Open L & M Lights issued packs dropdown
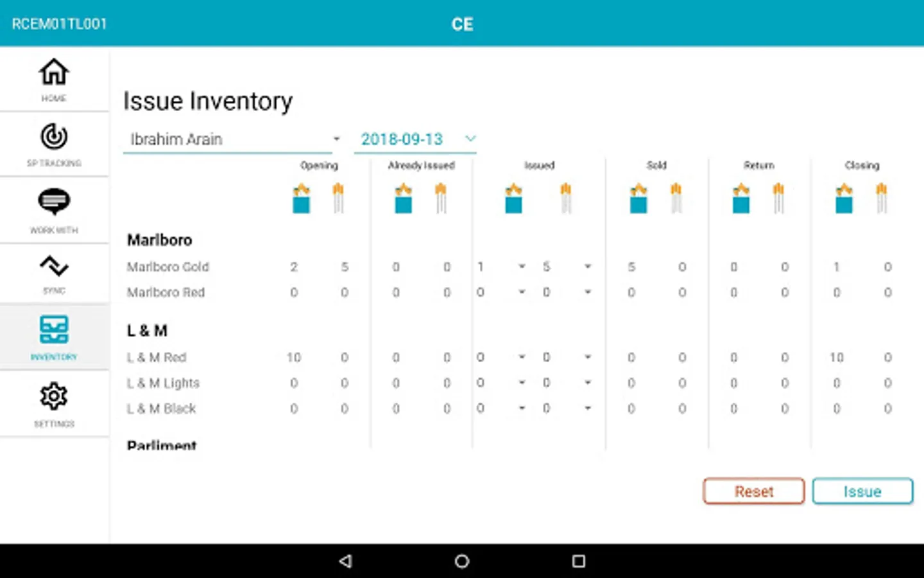The height and width of the screenshot is (578, 924). (x=501, y=383)
